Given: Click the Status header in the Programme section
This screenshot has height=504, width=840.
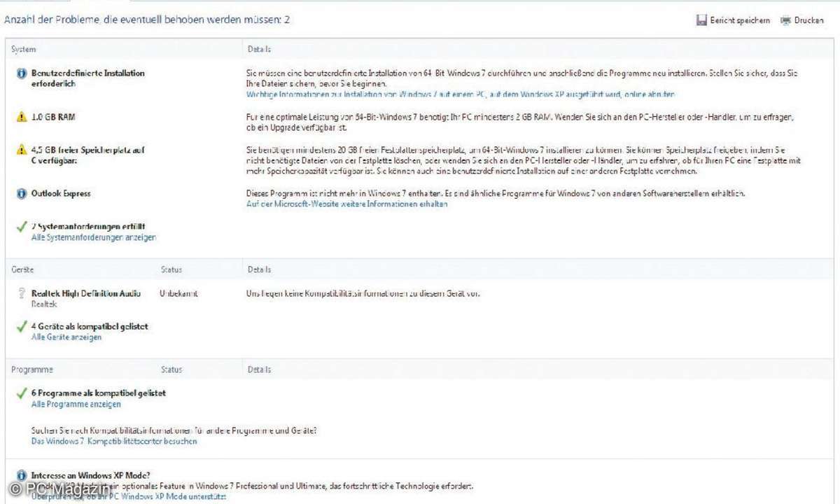Looking at the screenshot, I should 171,370.
